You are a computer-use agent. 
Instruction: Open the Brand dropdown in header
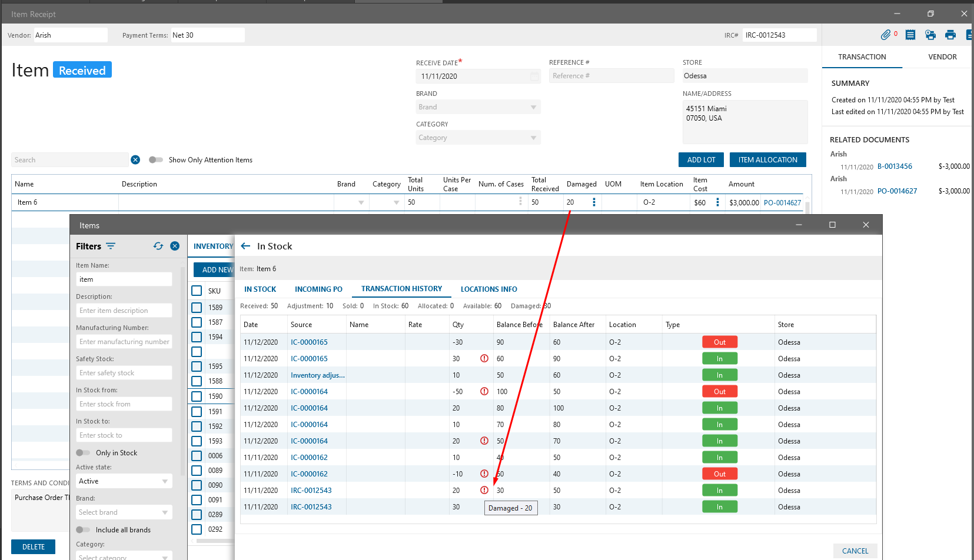[x=477, y=107]
